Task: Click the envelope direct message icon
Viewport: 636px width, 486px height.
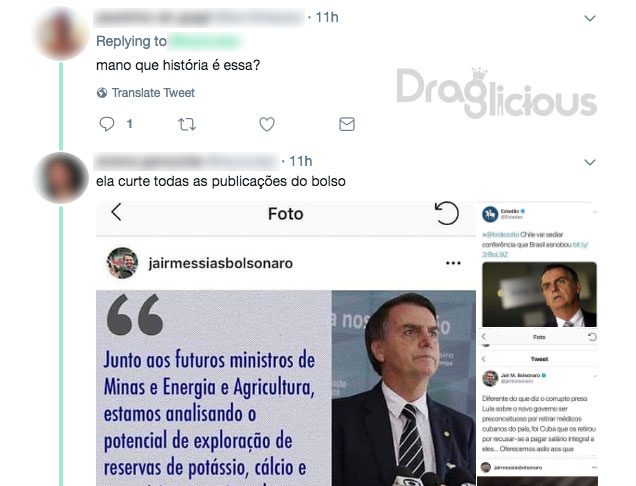Action: tap(347, 124)
